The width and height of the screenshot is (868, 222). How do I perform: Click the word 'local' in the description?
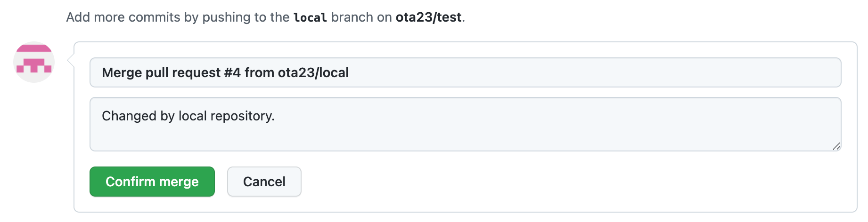(x=193, y=116)
